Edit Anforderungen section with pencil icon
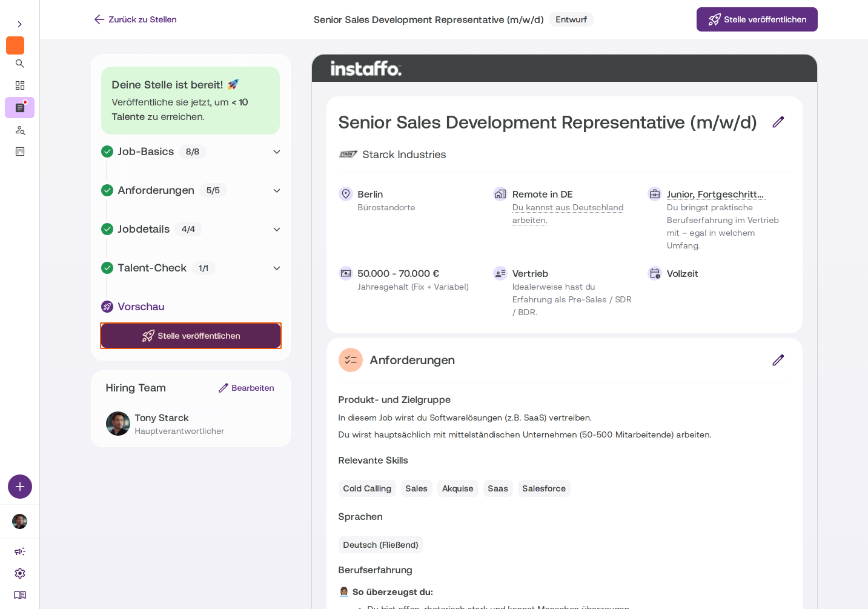This screenshot has width=868, height=609. [x=778, y=360]
